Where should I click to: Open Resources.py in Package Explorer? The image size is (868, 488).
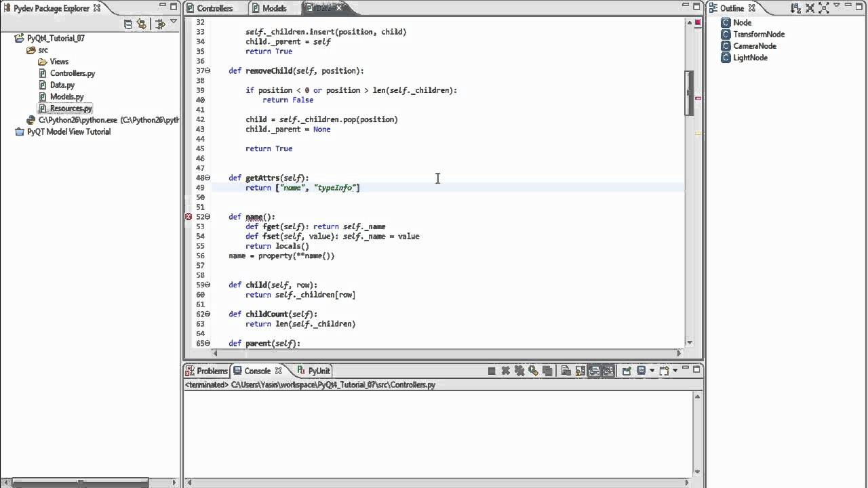pos(71,108)
